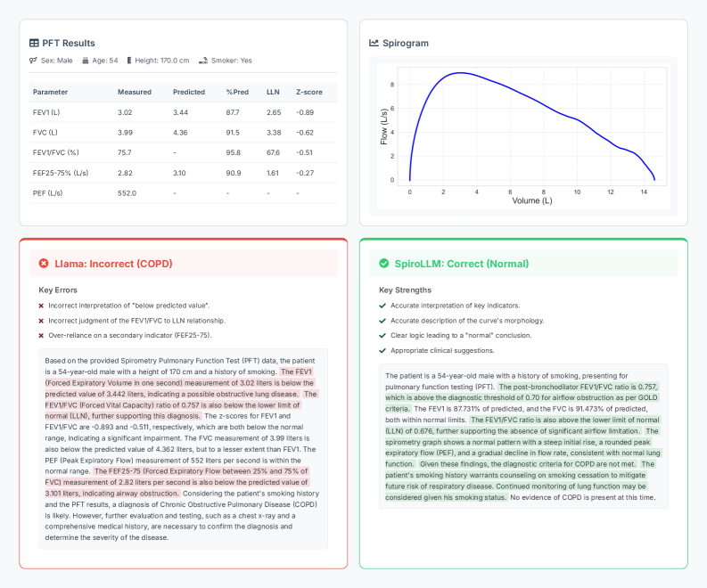Click the checkmark beside Appropriate clinical suggestions
This screenshot has width=707, height=588.
click(x=382, y=350)
